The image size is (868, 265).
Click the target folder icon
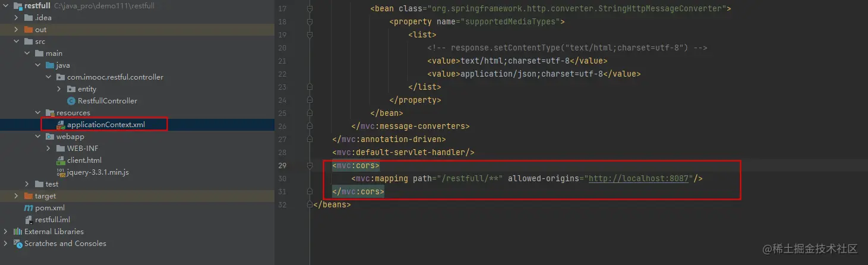[x=29, y=196]
